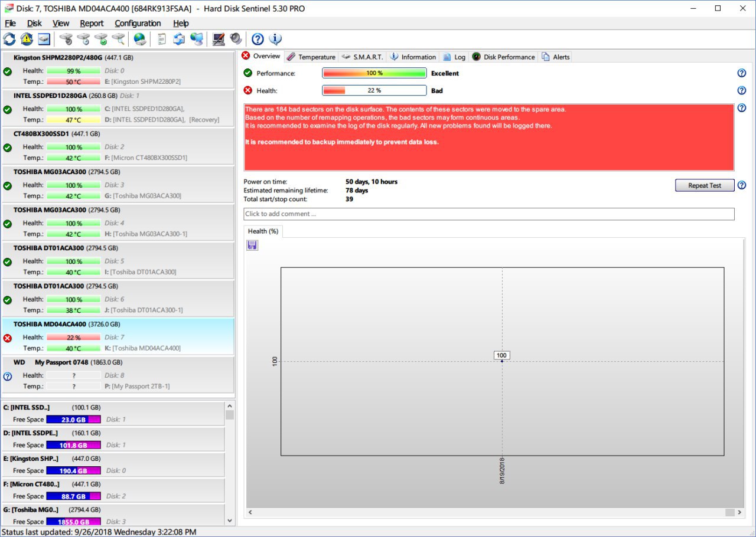
Task: Click the status last updated text in status bar
Action: pos(99,532)
